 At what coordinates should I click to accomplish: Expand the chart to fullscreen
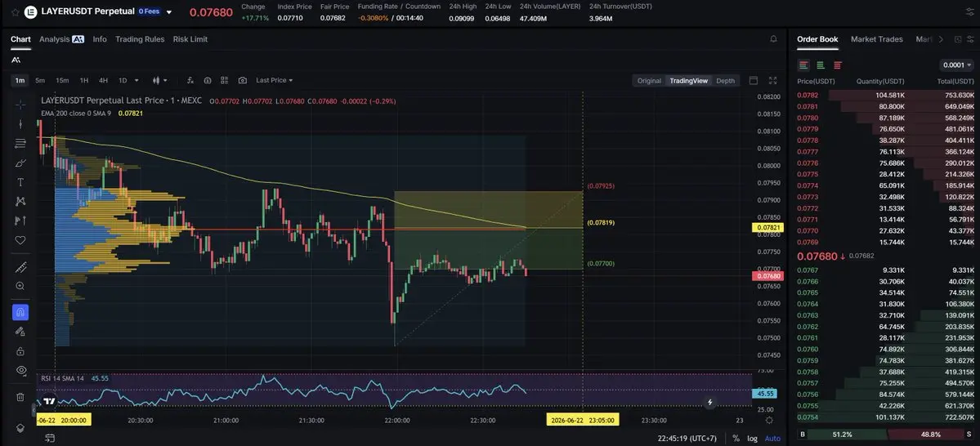tap(773, 81)
